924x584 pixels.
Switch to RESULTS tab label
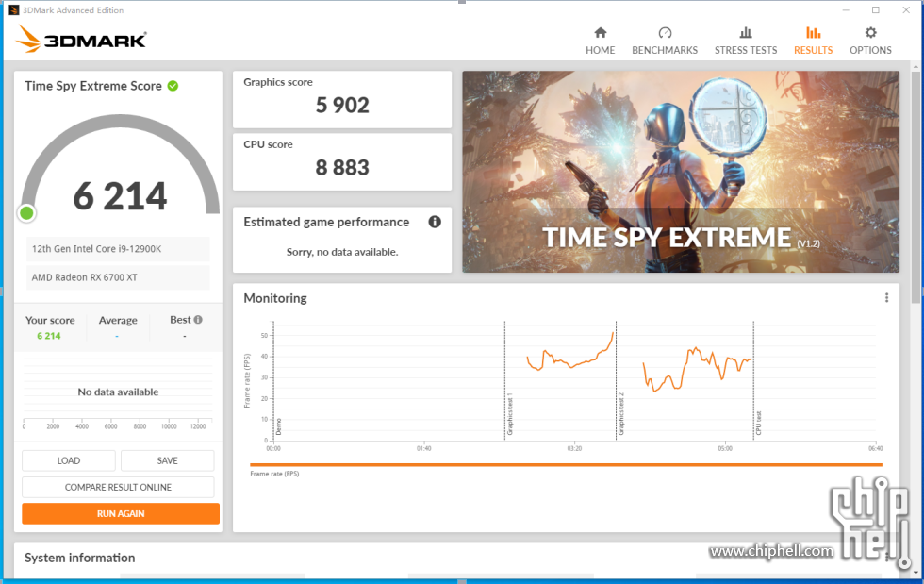point(813,50)
